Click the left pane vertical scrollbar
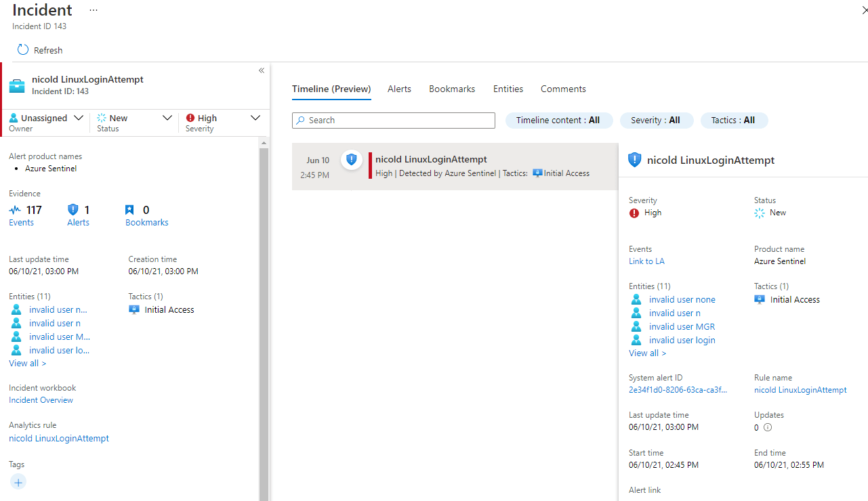Image resolution: width=868 pixels, height=501 pixels. tap(264, 324)
